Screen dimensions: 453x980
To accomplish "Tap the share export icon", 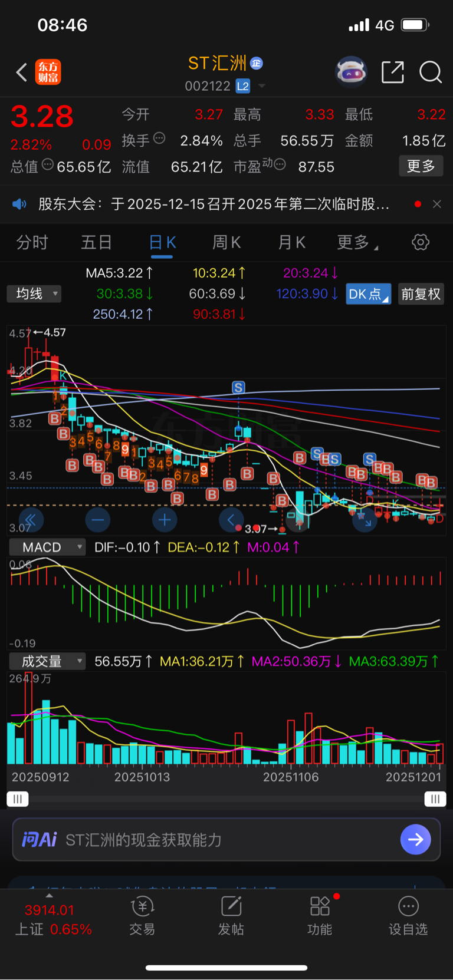I will 393,72.
